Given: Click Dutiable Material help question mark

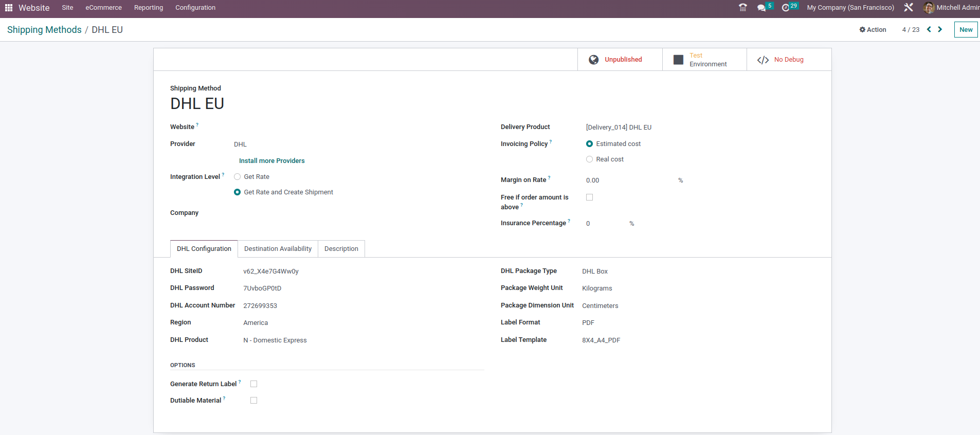Looking at the screenshot, I should click(224, 398).
